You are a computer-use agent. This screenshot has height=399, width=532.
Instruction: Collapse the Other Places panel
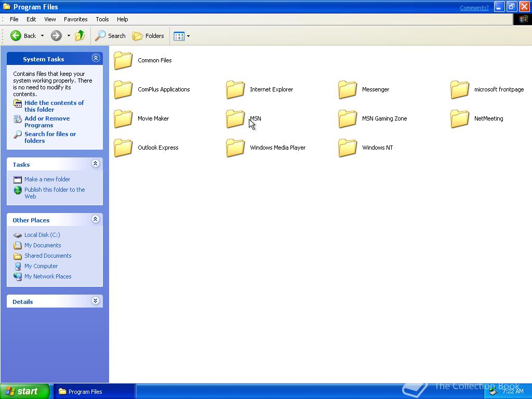tap(96, 219)
